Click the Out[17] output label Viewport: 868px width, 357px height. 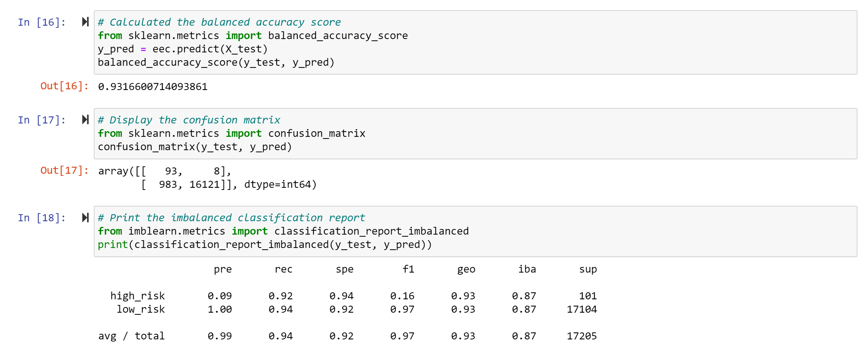[x=64, y=170]
